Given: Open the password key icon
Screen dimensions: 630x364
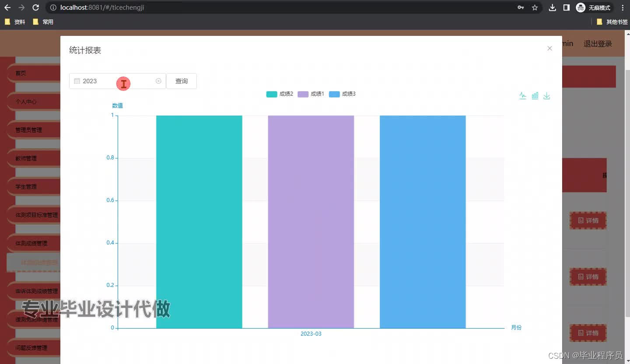Looking at the screenshot, I should 521,7.
